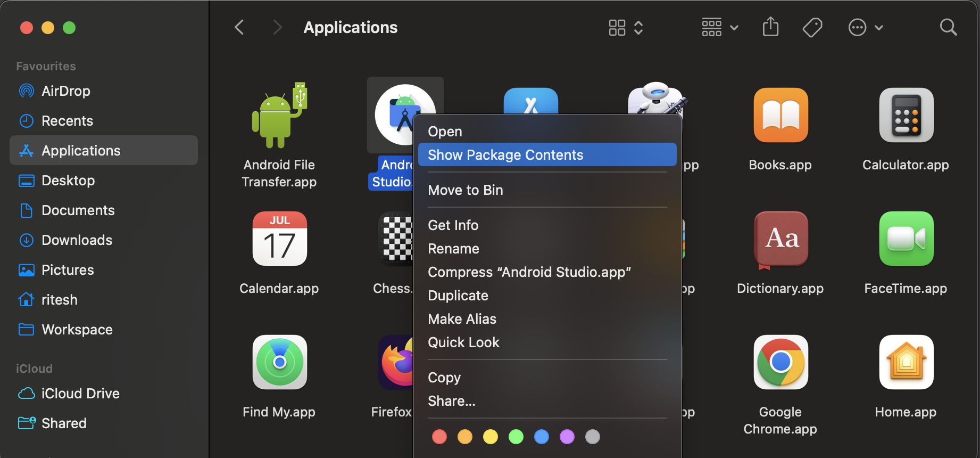The image size is (980, 458).
Task: Switch icon view style selector
Action: coord(626,27)
